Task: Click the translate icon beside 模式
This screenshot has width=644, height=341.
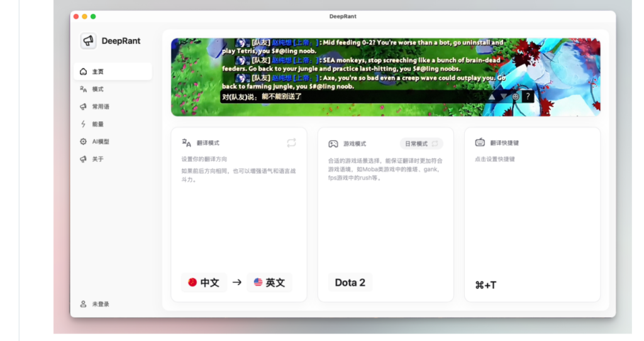Action: [84, 89]
